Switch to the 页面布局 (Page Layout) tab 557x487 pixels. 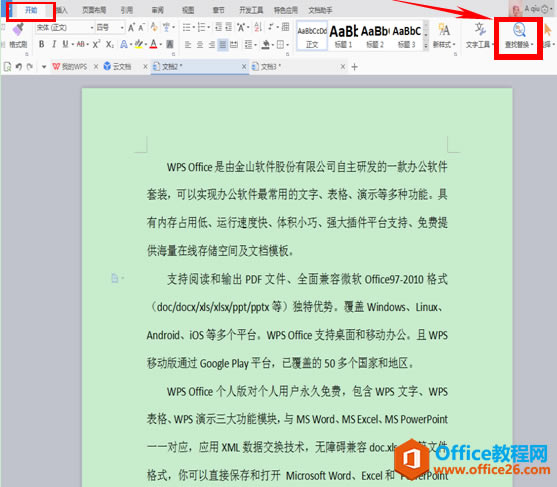tap(94, 10)
